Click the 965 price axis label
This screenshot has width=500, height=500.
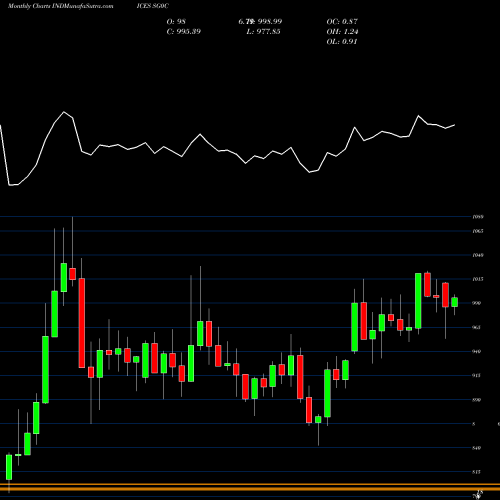coord(477,327)
